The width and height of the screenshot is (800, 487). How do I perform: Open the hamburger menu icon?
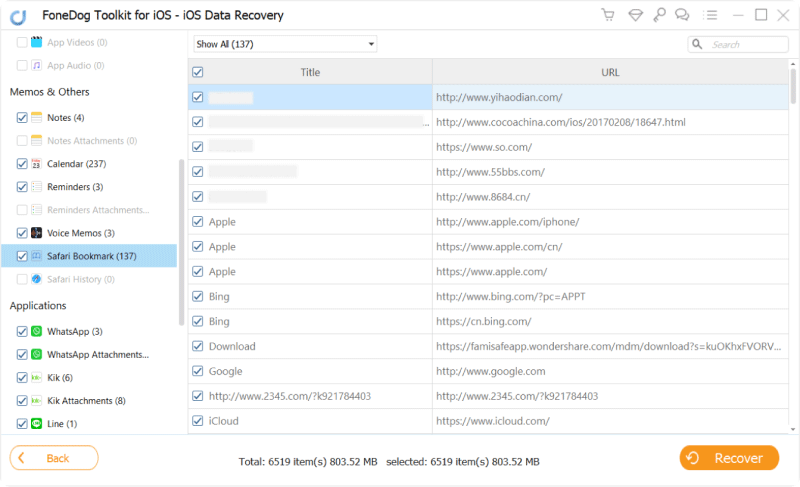710,15
